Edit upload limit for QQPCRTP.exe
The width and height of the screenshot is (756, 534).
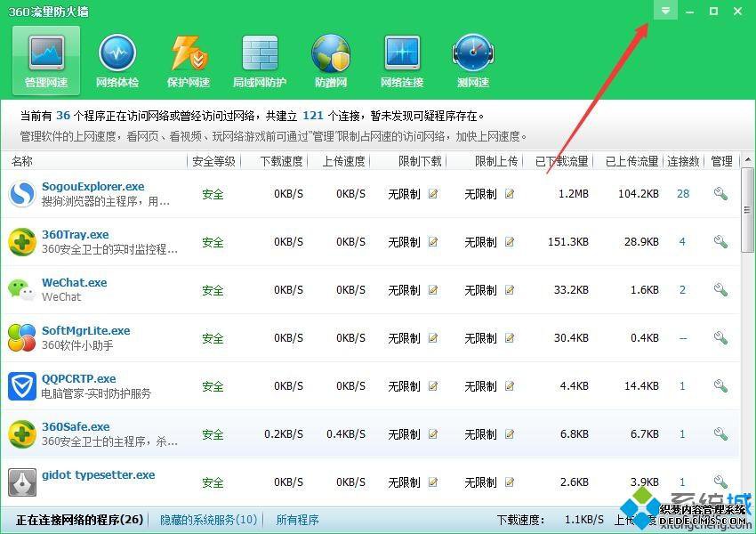coord(509,386)
